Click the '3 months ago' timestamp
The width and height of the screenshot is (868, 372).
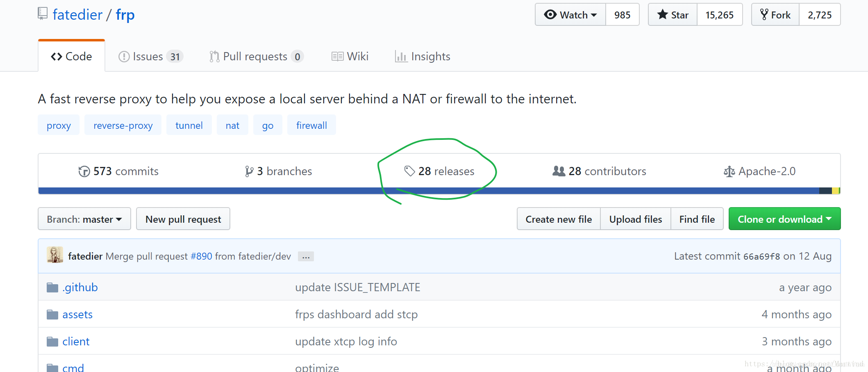797,341
